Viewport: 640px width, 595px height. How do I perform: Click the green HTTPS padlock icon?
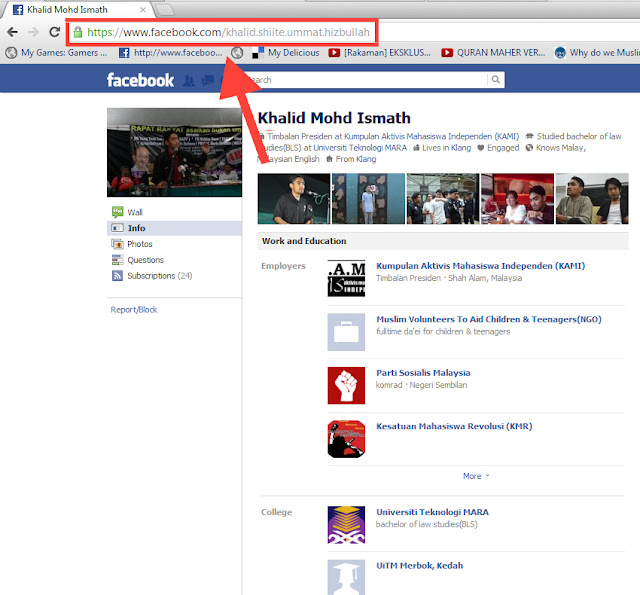pos(78,32)
